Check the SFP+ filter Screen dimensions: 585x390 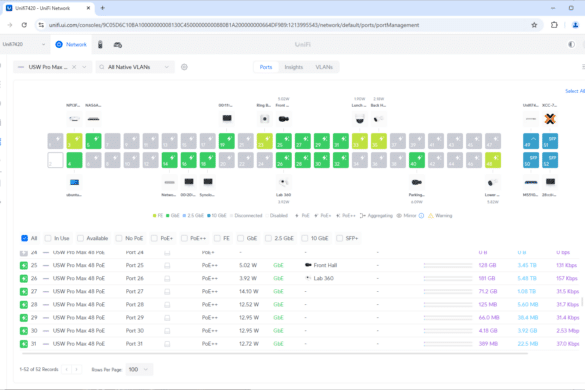pos(340,238)
